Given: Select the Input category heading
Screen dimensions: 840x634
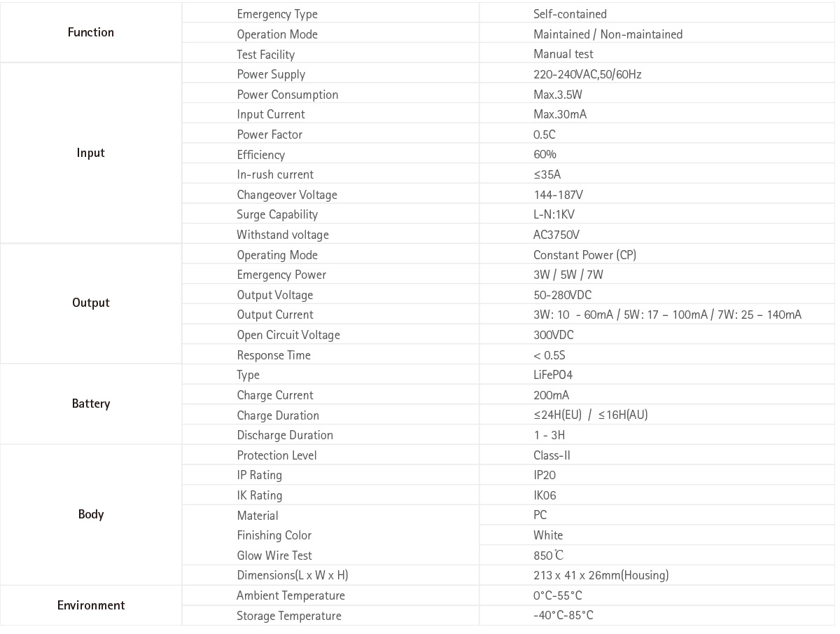Looking at the screenshot, I should point(91,153).
